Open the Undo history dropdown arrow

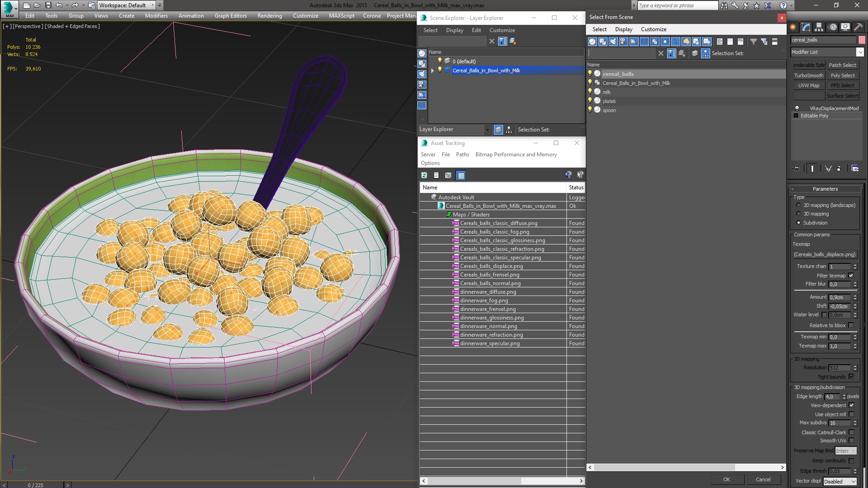pyautogui.click(x=66, y=5)
